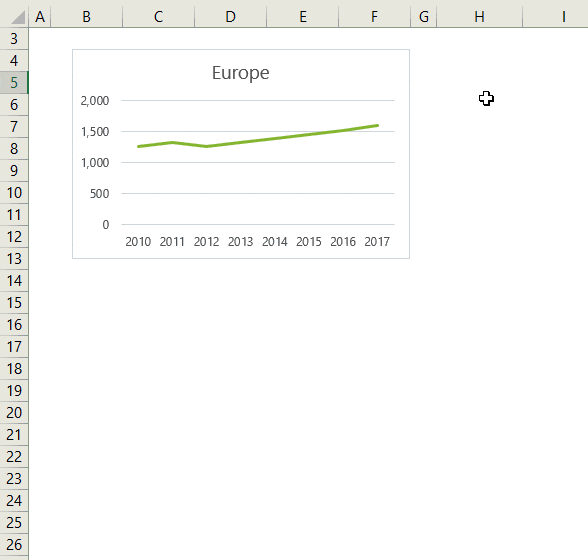Click the 500 axis label
Viewport: 588px width, 560px height.
[x=99, y=194]
